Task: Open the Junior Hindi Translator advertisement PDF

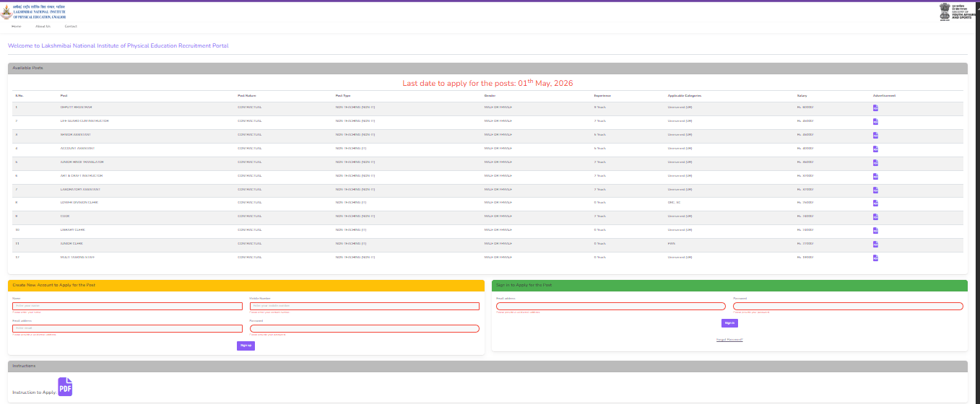Action: coord(875,162)
